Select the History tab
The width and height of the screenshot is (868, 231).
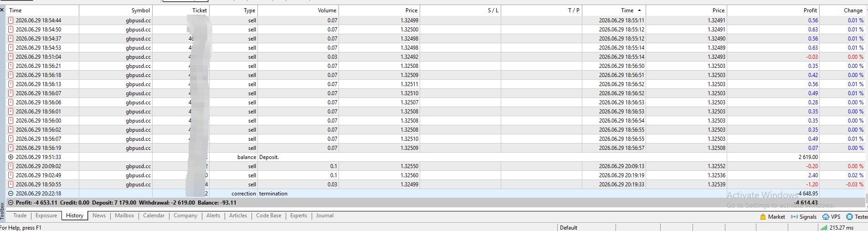75,216
